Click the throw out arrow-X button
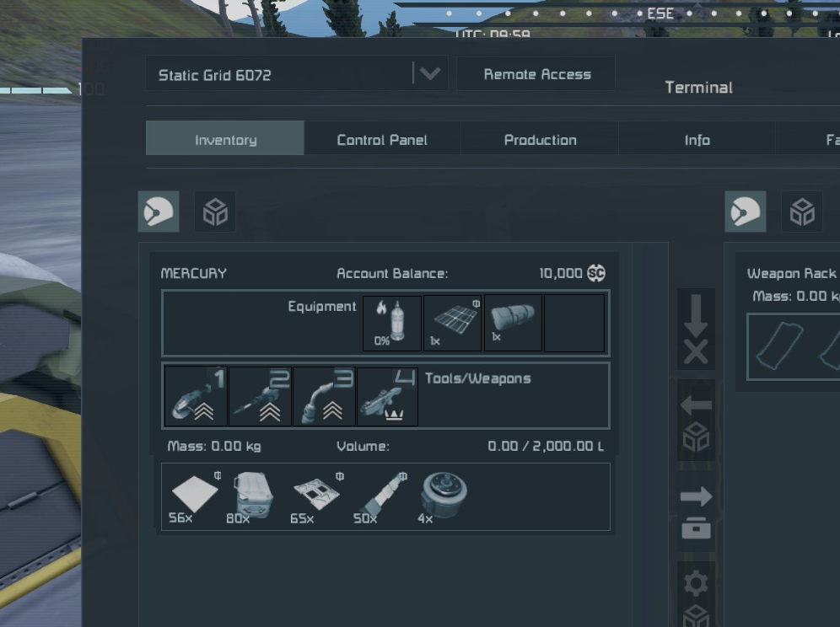Screen dimensions: 840x627 pyautogui.click(x=696, y=330)
